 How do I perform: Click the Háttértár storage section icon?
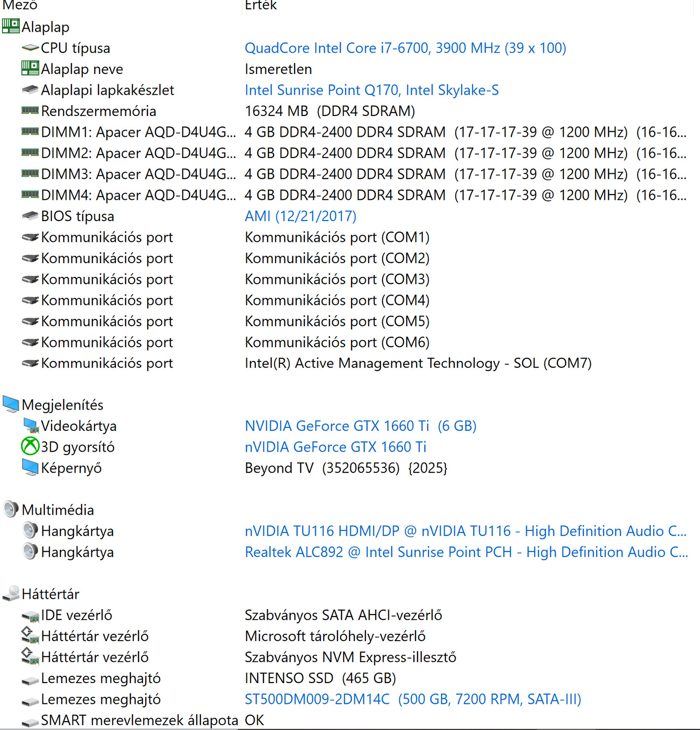coord(11,594)
